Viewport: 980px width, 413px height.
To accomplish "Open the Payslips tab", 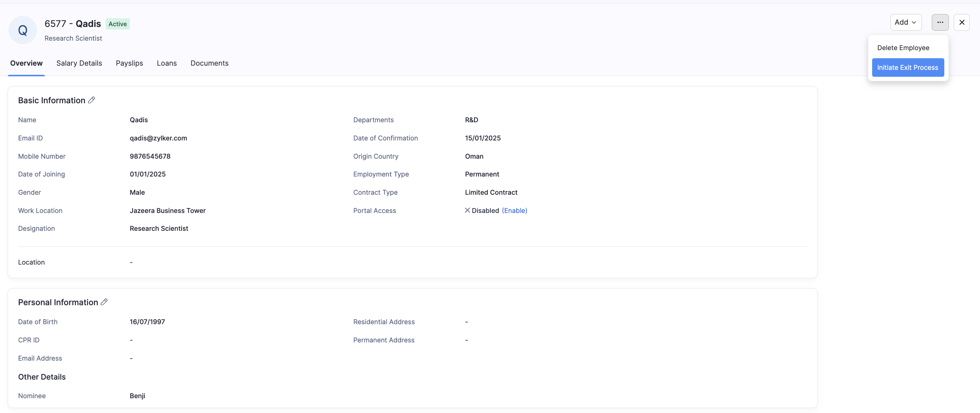I will tap(130, 63).
